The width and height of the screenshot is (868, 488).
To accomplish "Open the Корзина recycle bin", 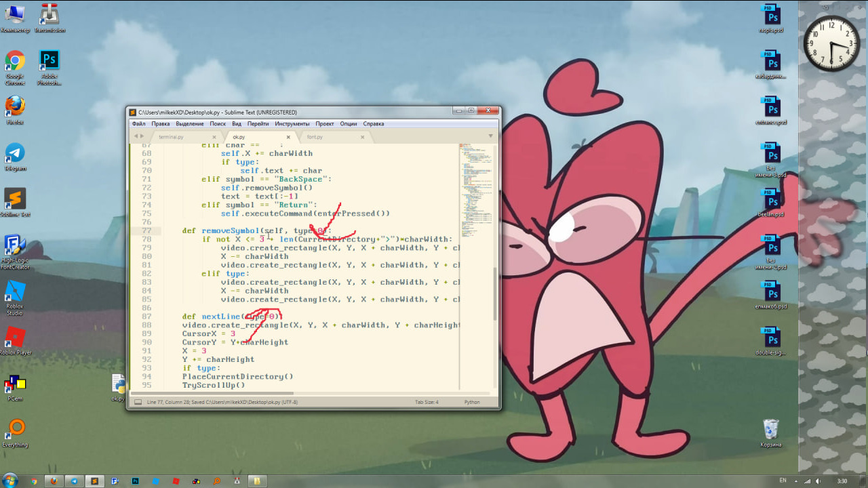I will point(770,430).
